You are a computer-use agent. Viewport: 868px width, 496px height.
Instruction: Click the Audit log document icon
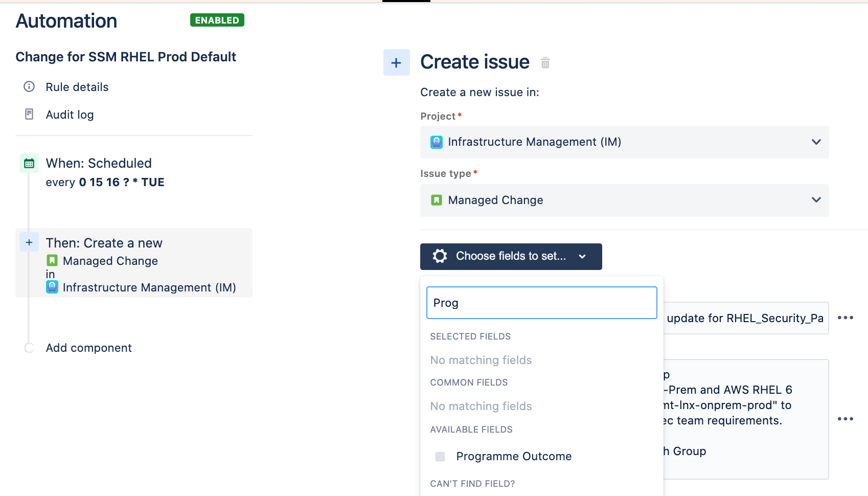29,114
